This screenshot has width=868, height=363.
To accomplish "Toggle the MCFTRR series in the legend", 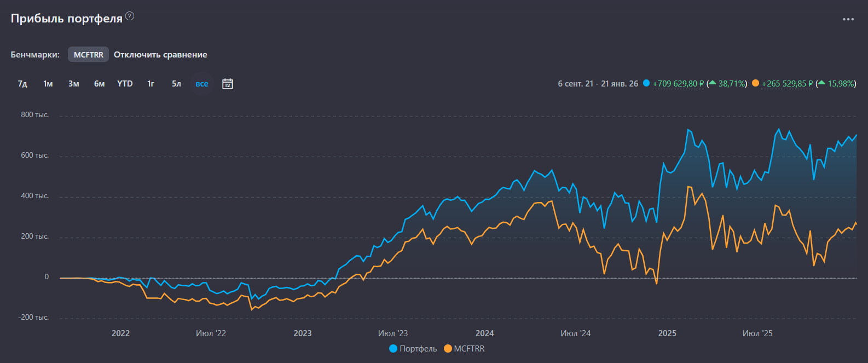I will coord(464,349).
